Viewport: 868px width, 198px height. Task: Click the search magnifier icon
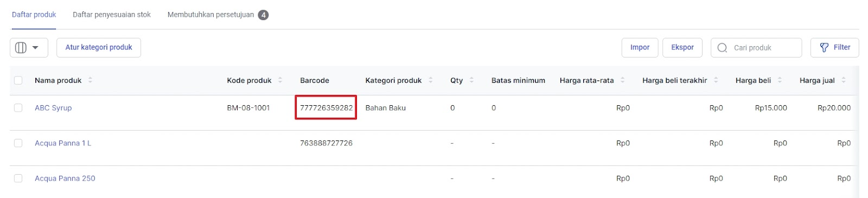point(722,48)
